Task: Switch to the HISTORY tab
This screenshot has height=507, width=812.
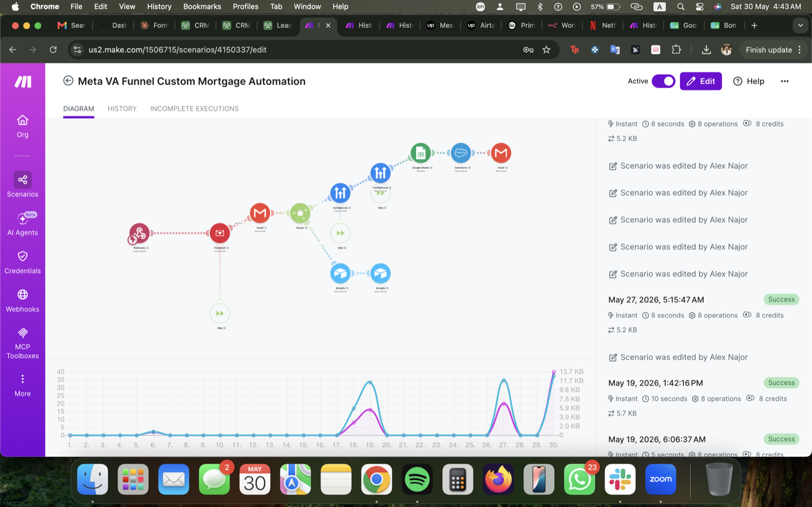Action: pyautogui.click(x=122, y=109)
